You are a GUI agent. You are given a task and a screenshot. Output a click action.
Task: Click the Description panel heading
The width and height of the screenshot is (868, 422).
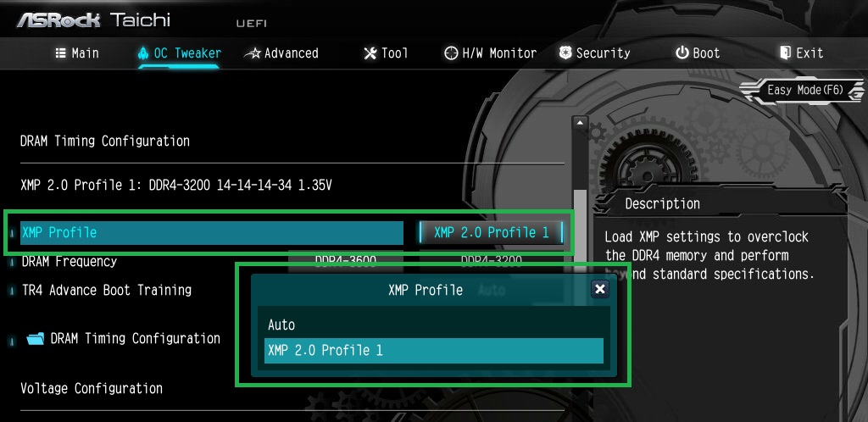click(663, 203)
